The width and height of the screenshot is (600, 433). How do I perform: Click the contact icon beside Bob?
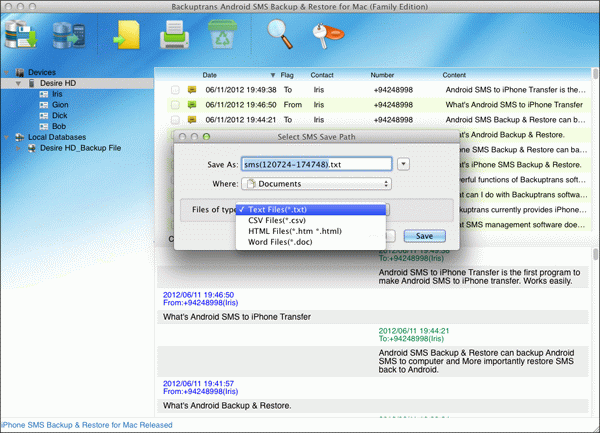(x=44, y=126)
